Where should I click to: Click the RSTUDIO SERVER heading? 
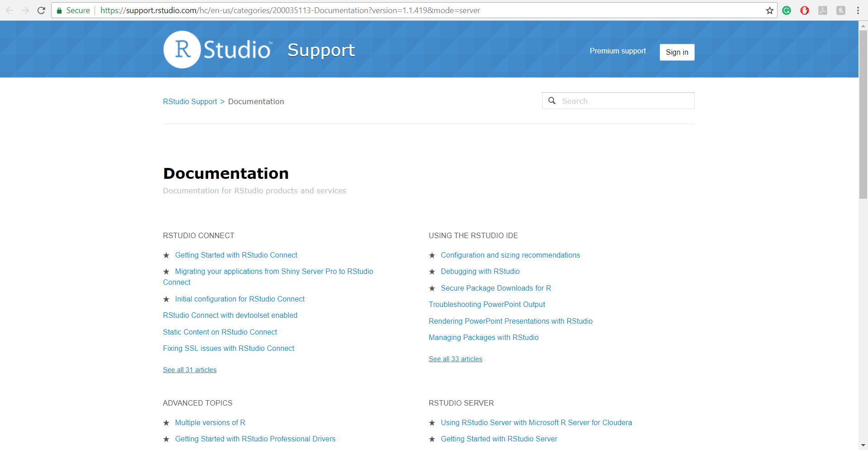tap(461, 403)
